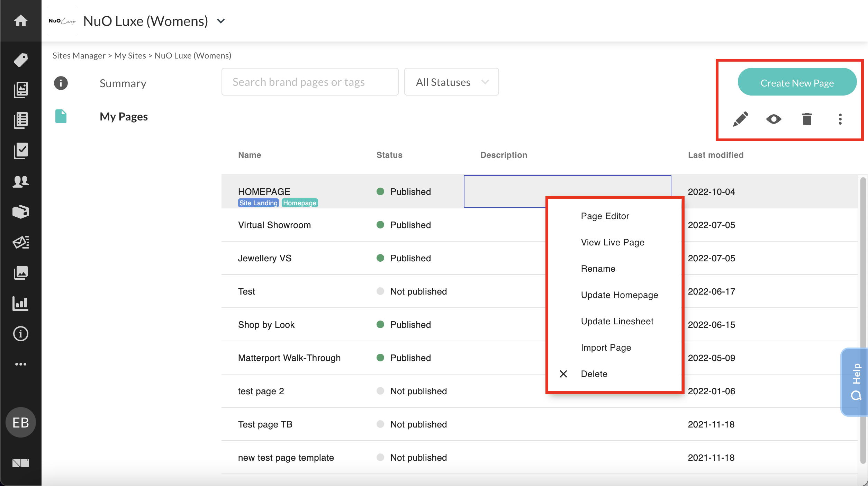Click the Description column header
This screenshot has height=486, width=868.
(504, 155)
